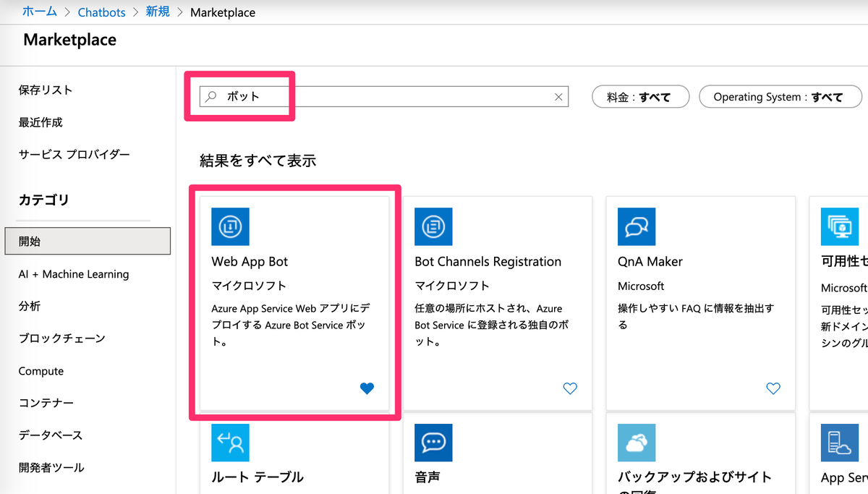Select the 音声 speech bubble icon

(433, 443)
